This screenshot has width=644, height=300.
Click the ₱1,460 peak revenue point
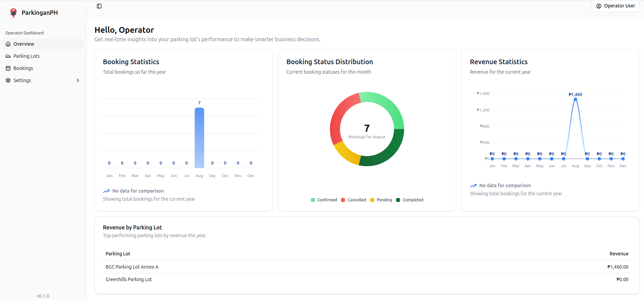576,99
